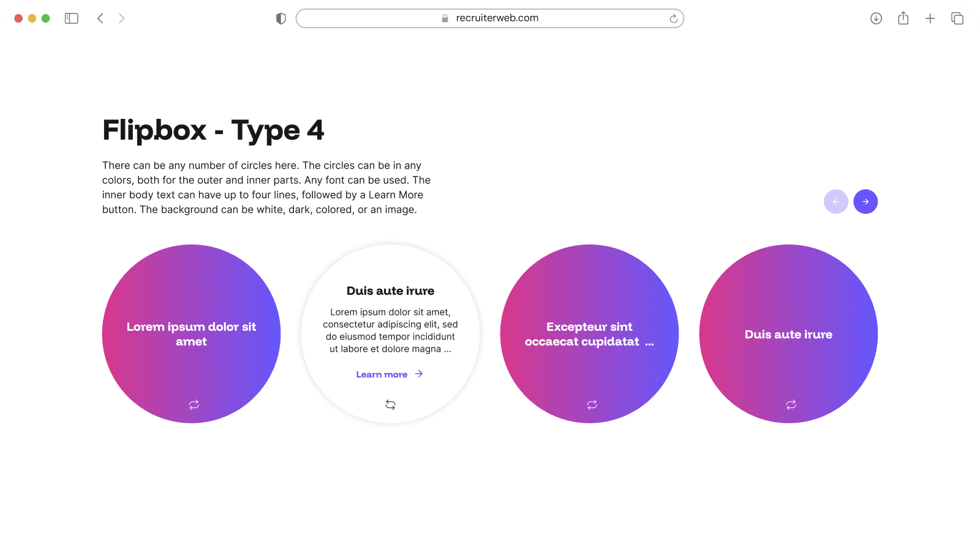The height and width of the screenshot is (549, 980).
Task: Select the "Excepteur sint occaecat cupidatat" circle title
Action: point(589,334)
